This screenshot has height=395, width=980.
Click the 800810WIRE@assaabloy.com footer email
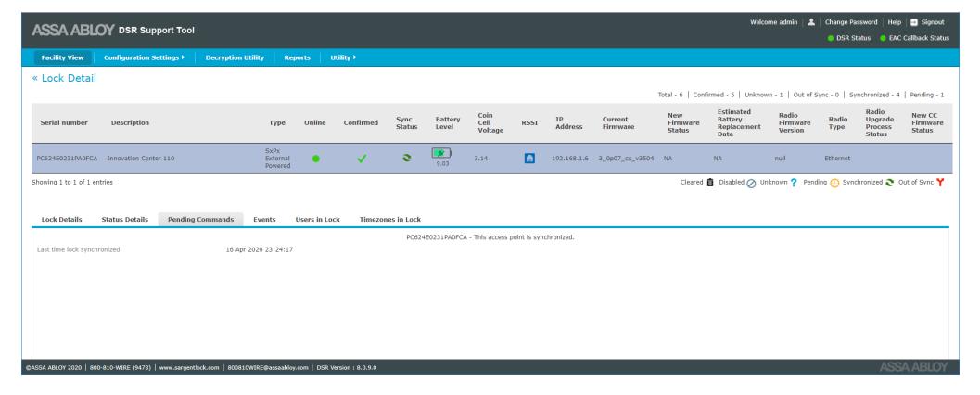[268, 367]
